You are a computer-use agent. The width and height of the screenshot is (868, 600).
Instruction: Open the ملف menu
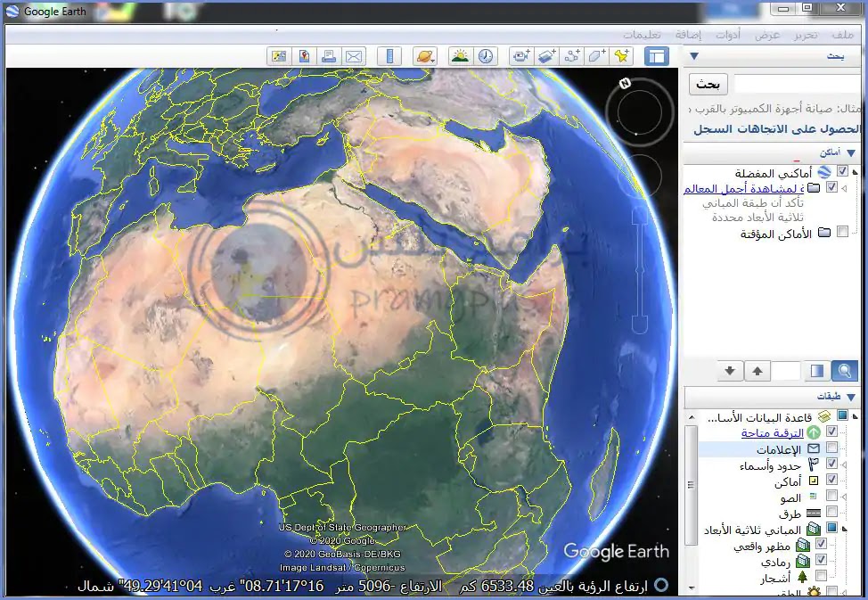click(842, 35)
